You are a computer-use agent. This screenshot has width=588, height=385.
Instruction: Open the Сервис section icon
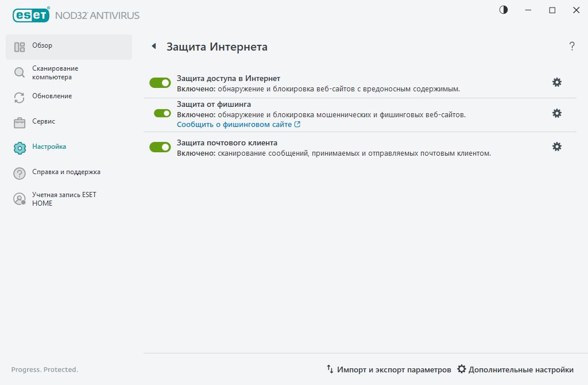tap(19, 122)
